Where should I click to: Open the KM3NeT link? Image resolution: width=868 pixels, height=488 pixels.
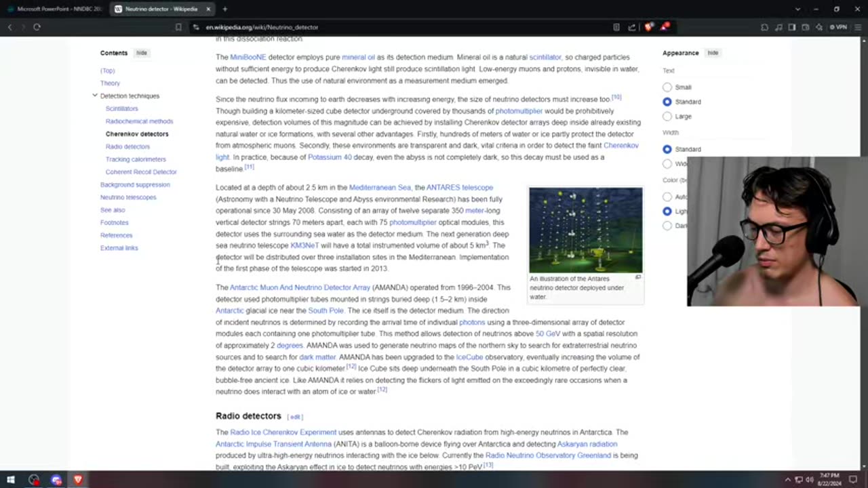point(304,245)
